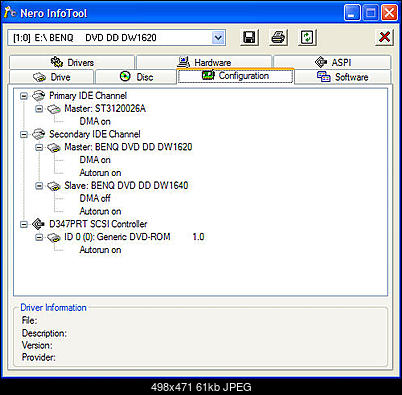This screenshot has width=402, height=395.
Task: Switch to the Disc tab
Action: [136, 77]
